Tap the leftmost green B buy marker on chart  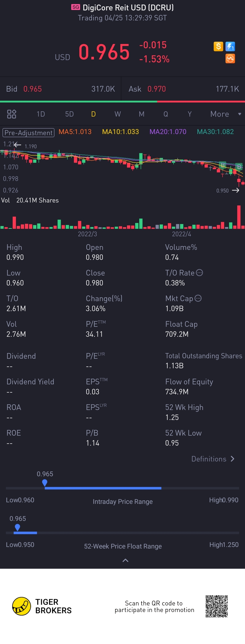223,165
